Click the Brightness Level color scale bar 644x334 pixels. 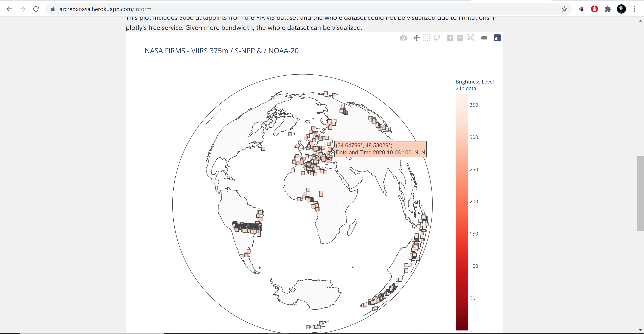point(462,212)
